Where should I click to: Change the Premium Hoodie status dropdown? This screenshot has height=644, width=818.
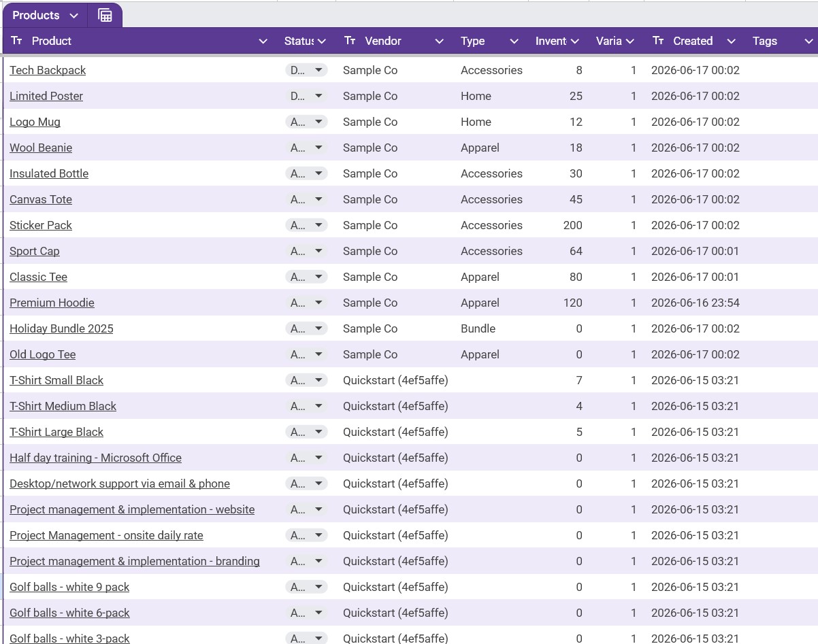[306, 303]
